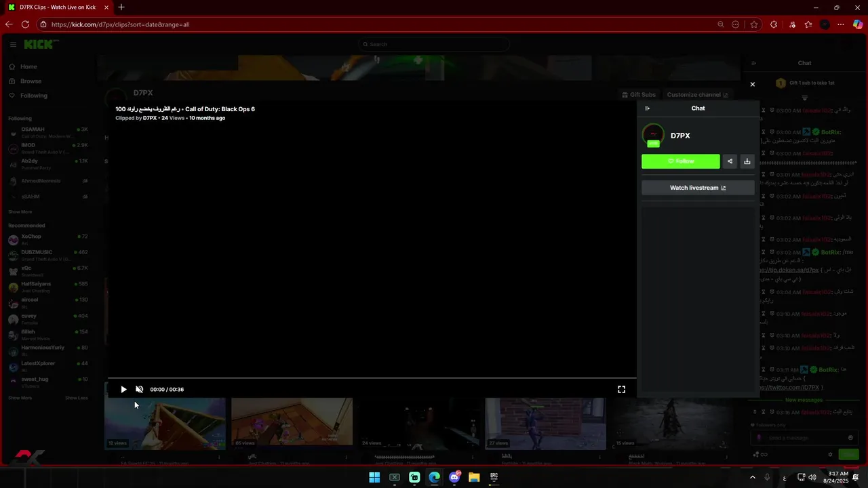The height and width of the screenshot is (488, 868).
Task: Open Edge settings and more menu
Action: (841, 24)
